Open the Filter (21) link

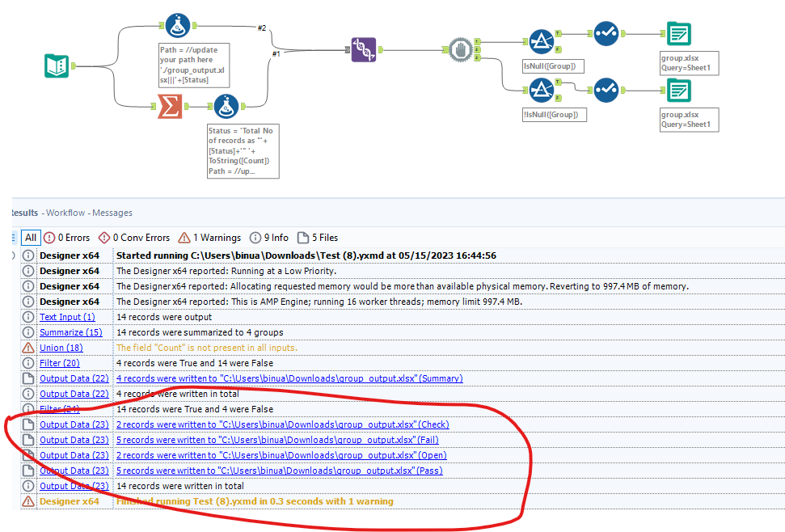pos(60,409)
